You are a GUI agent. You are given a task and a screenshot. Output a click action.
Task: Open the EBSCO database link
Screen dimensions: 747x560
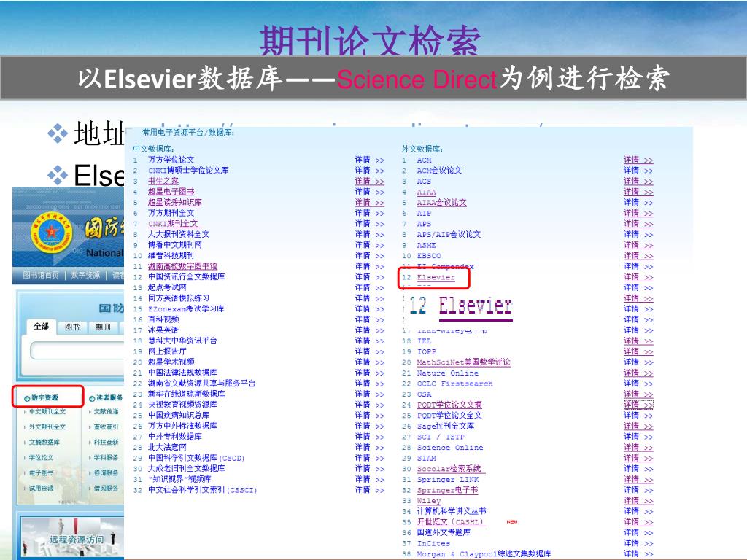(429, 256)
